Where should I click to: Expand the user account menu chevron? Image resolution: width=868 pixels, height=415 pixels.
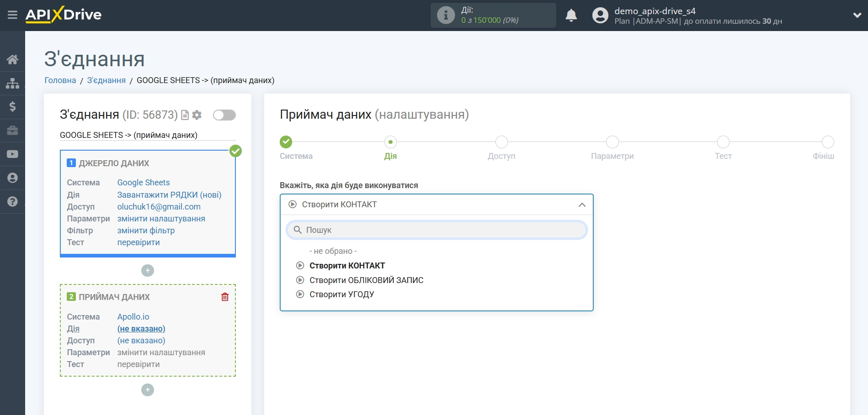(857, 15)
